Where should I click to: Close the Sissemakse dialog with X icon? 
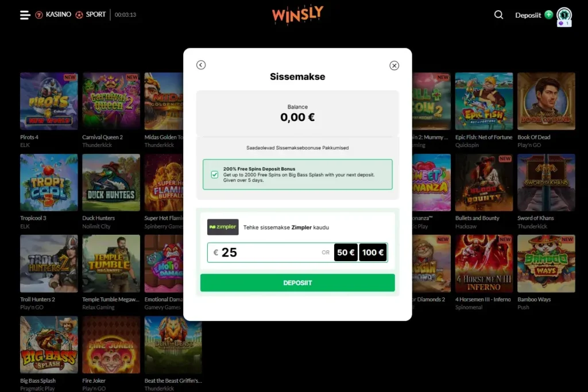click(x=394, y=65)
